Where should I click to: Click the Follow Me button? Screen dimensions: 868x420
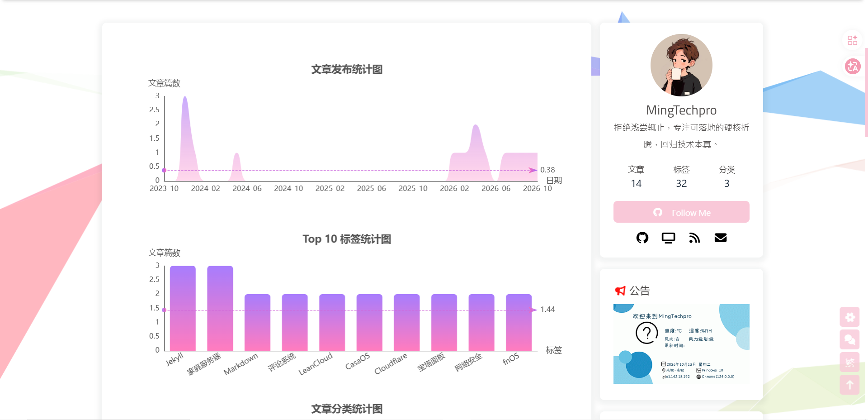tap(681, 212)
